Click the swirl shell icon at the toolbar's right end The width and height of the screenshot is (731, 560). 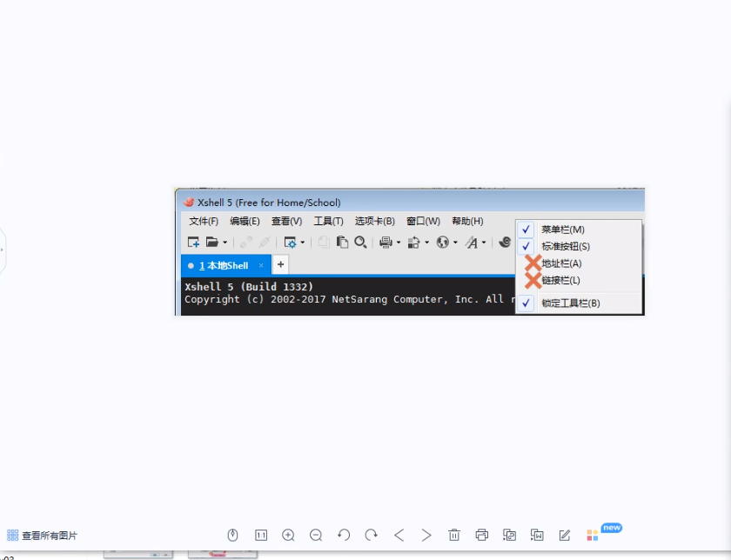505,243
